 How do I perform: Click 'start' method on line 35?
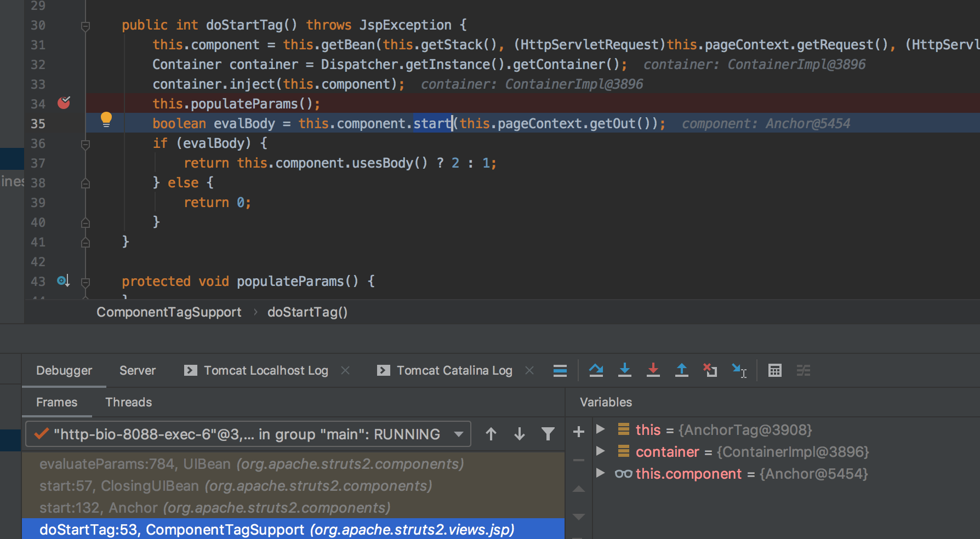click(x=432, y=124)
